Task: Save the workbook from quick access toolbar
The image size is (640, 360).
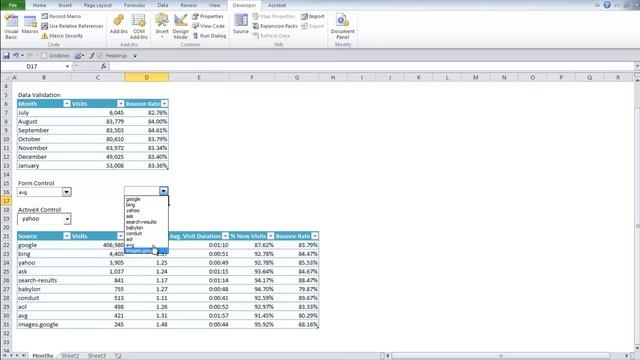Action: pyautogui.click(x=6, y=56)
